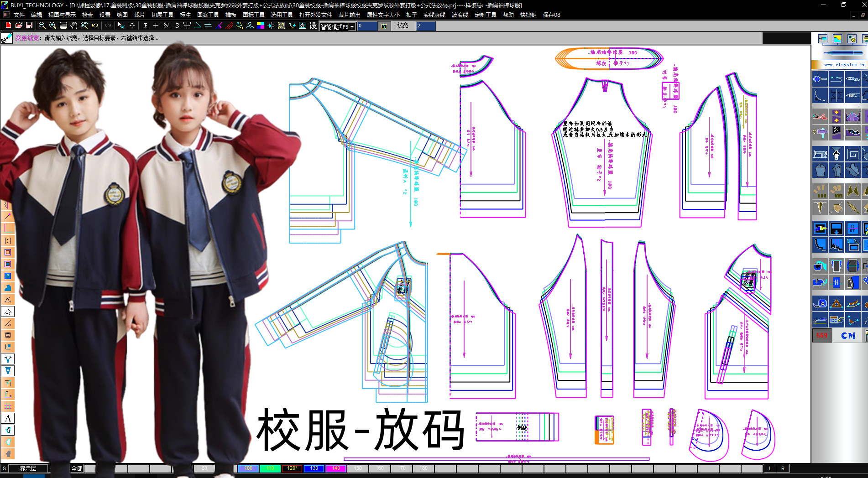
Task: Open the 全部 layer filter selector
Action: click(77, 468)
